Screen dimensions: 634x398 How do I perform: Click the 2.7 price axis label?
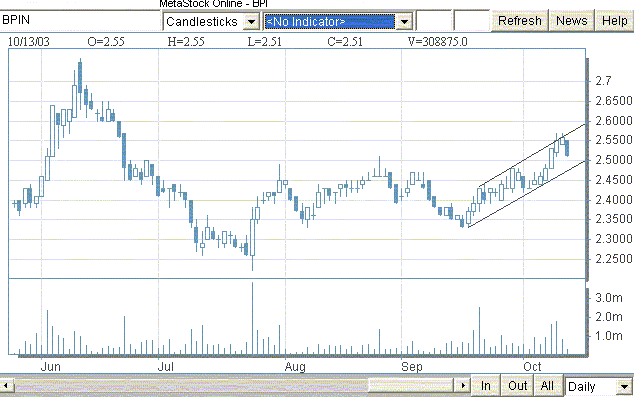[603, 81]
